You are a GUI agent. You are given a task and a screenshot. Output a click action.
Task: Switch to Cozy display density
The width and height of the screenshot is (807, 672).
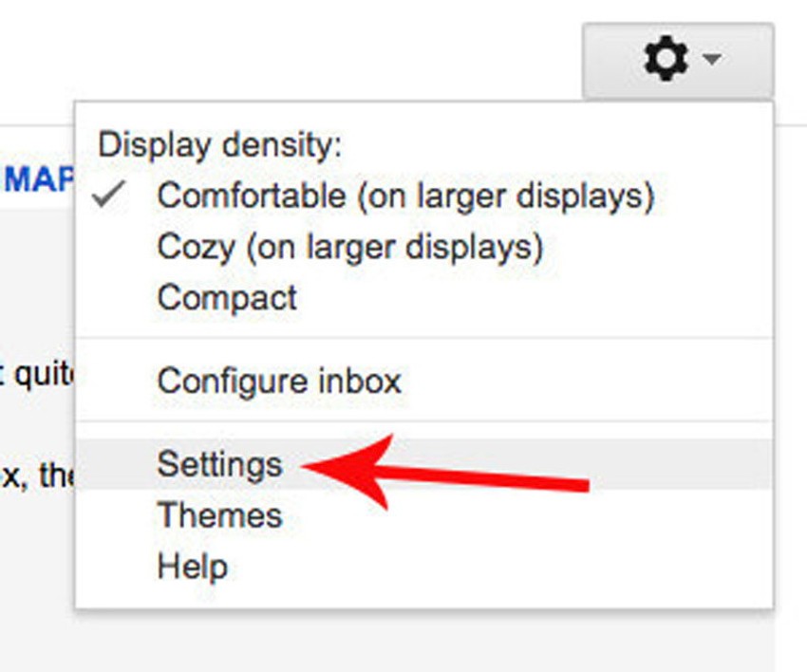pos(349,248)
